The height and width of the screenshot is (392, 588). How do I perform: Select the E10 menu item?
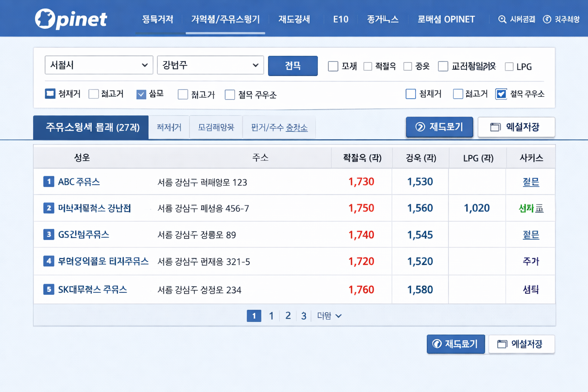[340, 20]
